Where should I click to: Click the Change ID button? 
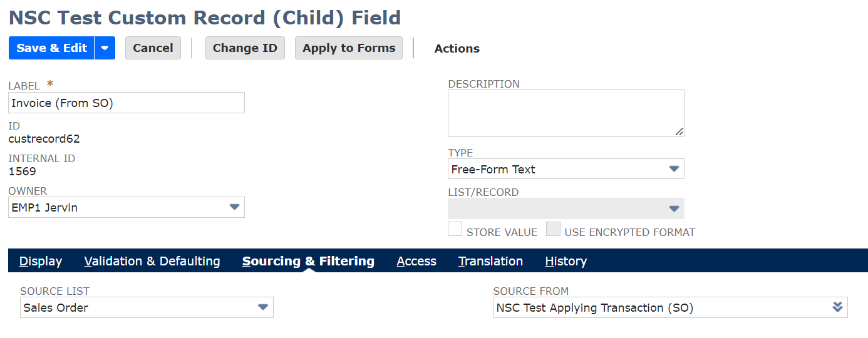point(245,48)
